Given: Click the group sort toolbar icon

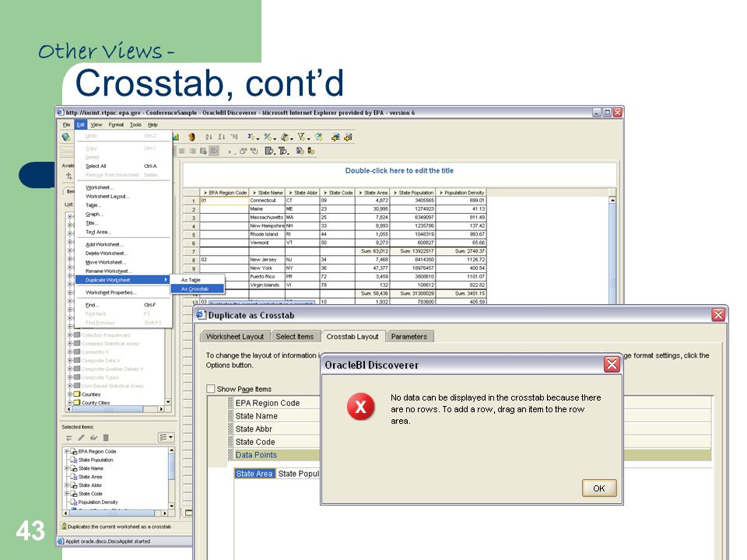Looking at the screenshot, I should click(234, 137).
